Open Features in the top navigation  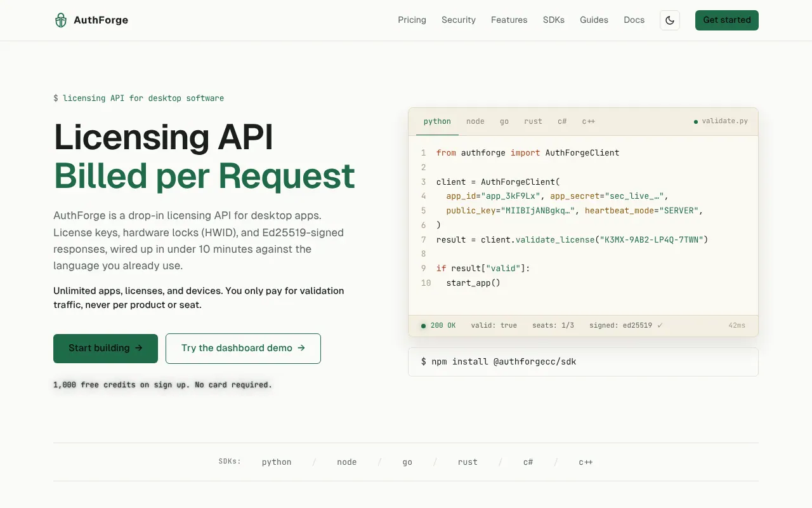[509, 20]
